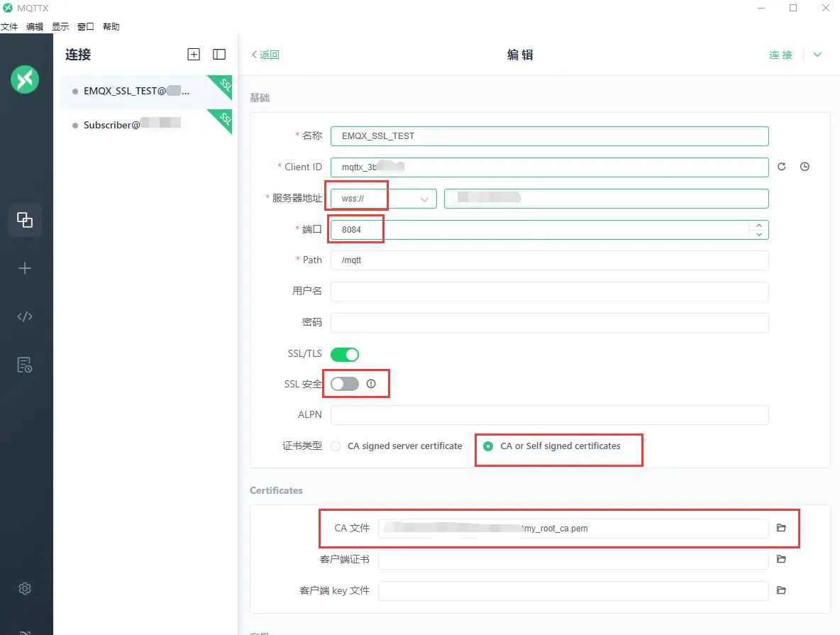Click the port 8084 input field
The height and width of the screenshot is (635, 840).
(539, 230)
